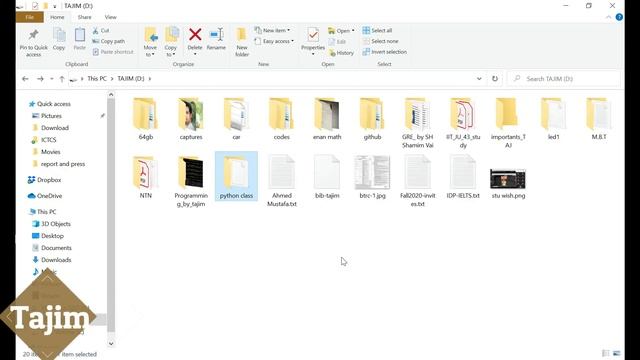Click Select none
The height and width of the screenshot is (360, 640).
(380, 41)
